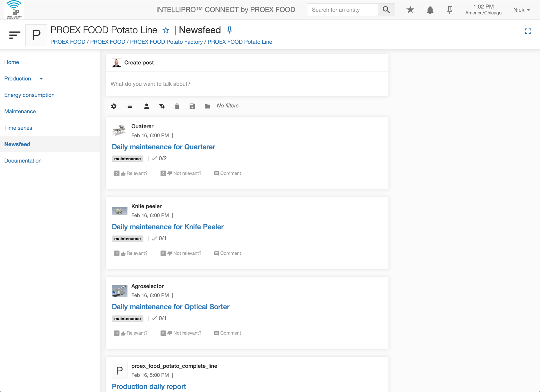Screen dimensions: 540x392
Task: Toggle the sidebar menu icon
Action: click(15, 35)
